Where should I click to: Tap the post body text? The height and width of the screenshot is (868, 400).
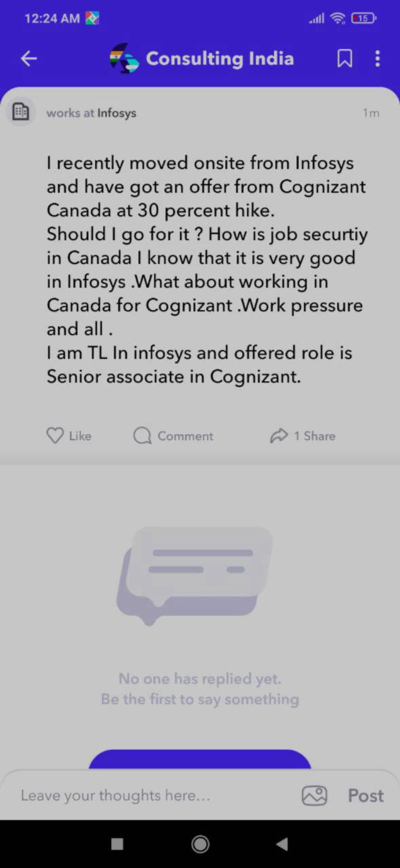point(207,270)
